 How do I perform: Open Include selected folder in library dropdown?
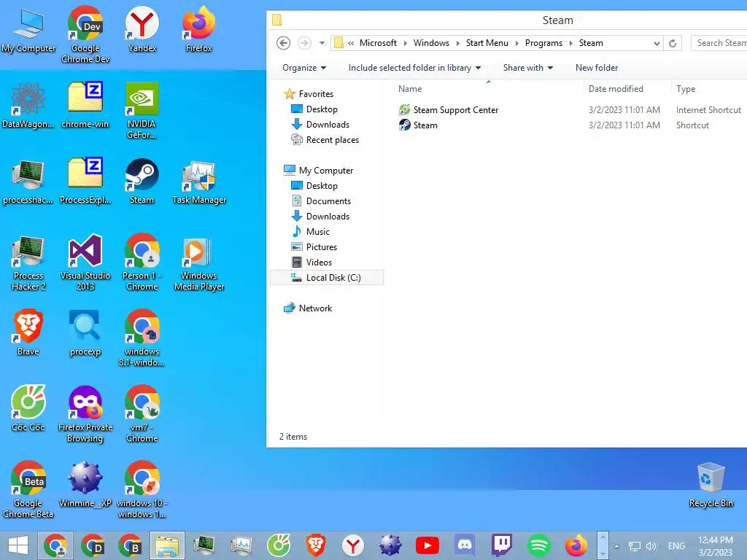(x=414, y=68)
